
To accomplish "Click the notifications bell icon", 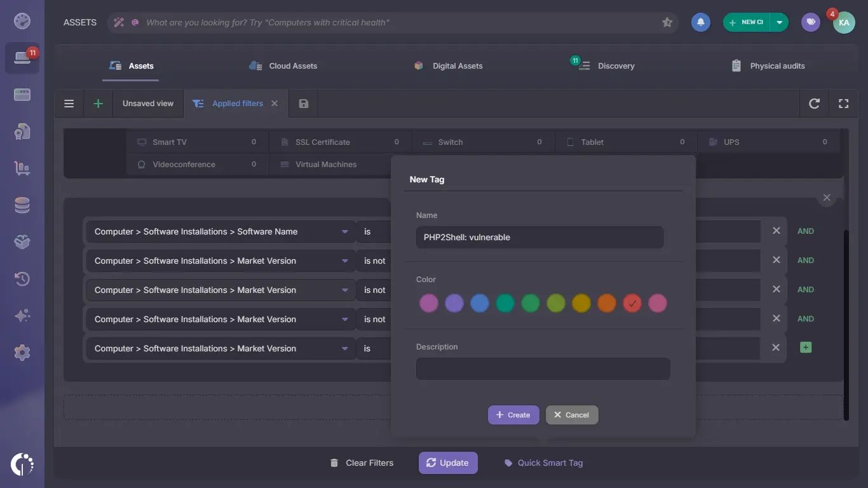I will (701, 22).
